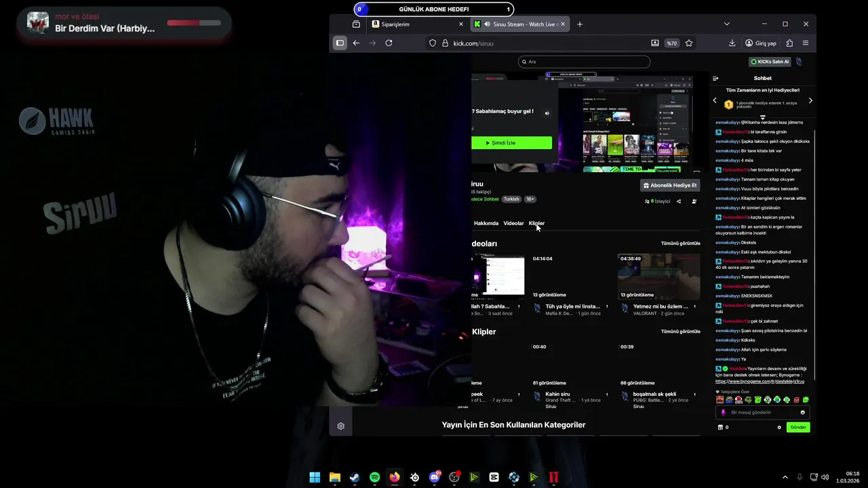This screenshot has width=868, height=488.
Task: Launch Spotify from the taskbar
Action: click(374, 477)
